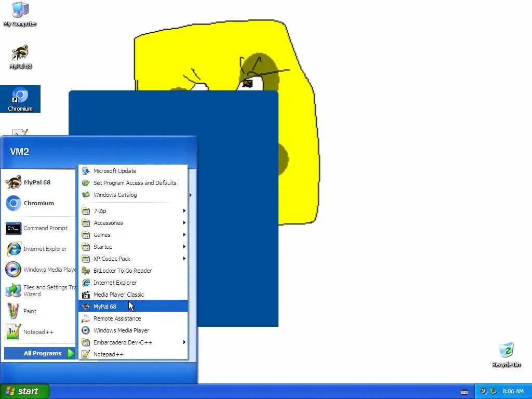Viewport: 532px width, 399px height.
Task: Expand the 7-Zip program folder
Action: coord(133,211)
